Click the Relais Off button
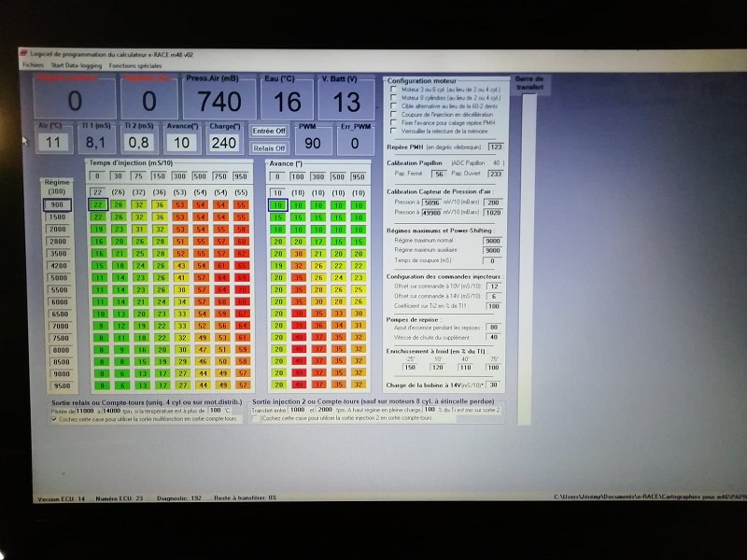 click(269, 147)
